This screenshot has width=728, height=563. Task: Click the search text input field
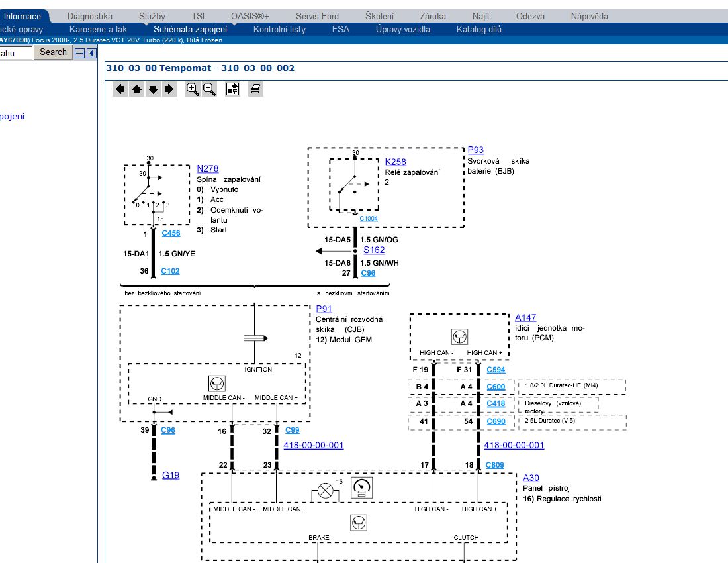[15, 53]
